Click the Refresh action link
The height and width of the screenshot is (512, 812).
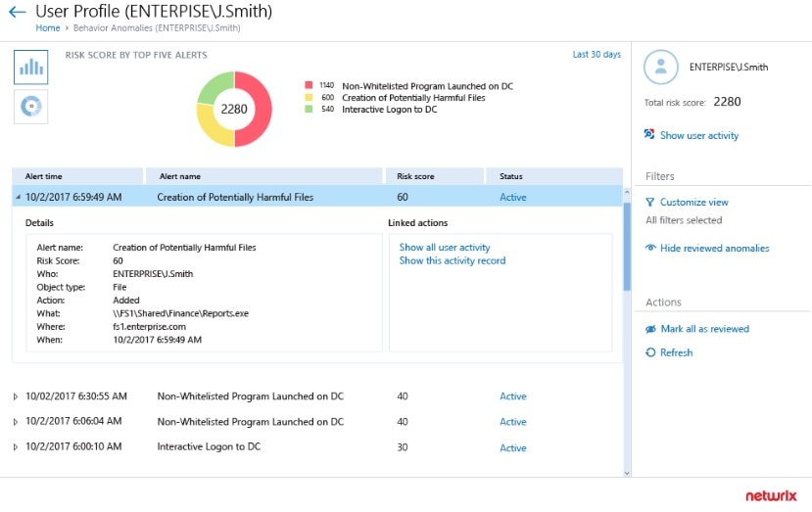[676, 352]
